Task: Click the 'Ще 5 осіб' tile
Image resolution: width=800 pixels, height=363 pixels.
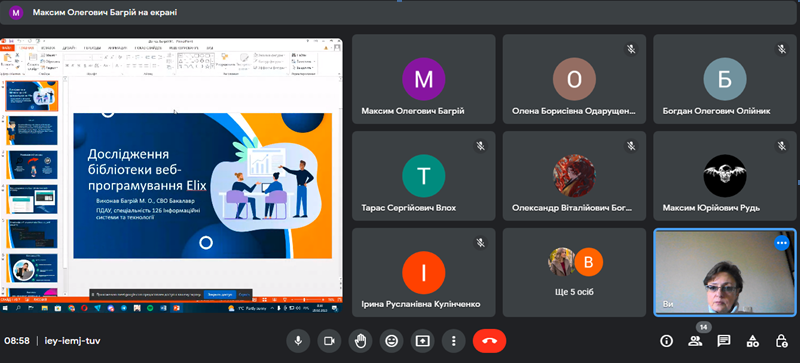Action: tap(574, 273)
